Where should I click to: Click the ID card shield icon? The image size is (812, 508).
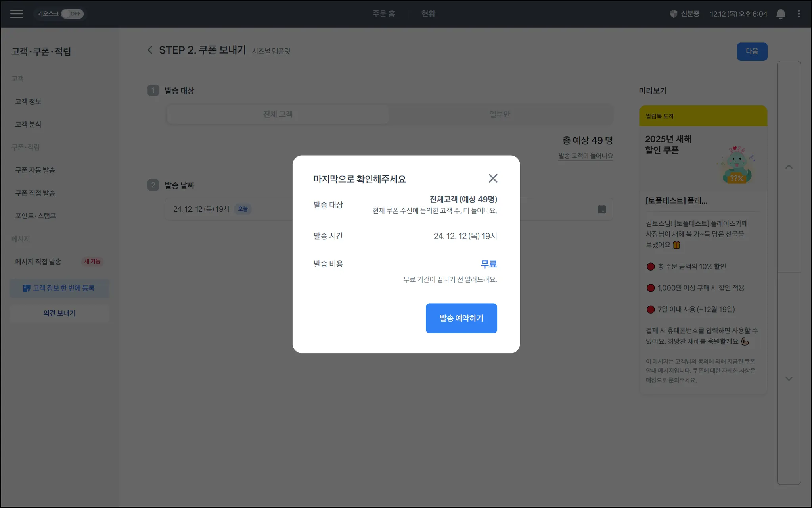pyautogui.click(x=673, y=14)
